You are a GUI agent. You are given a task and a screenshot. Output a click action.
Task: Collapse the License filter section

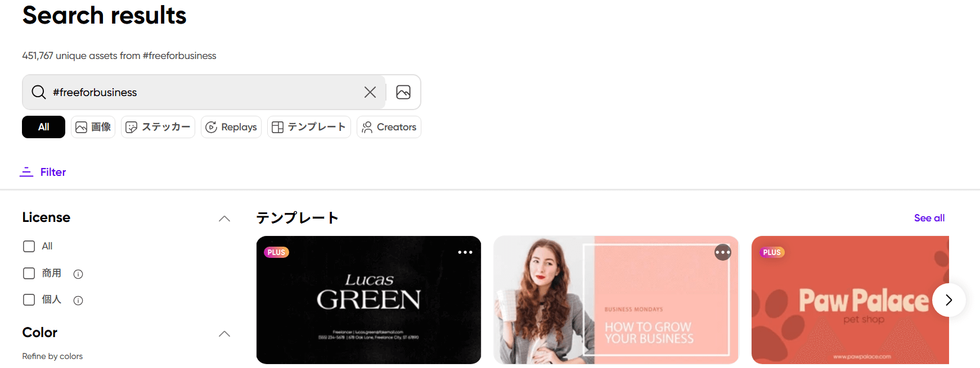(x=224, y=219)
